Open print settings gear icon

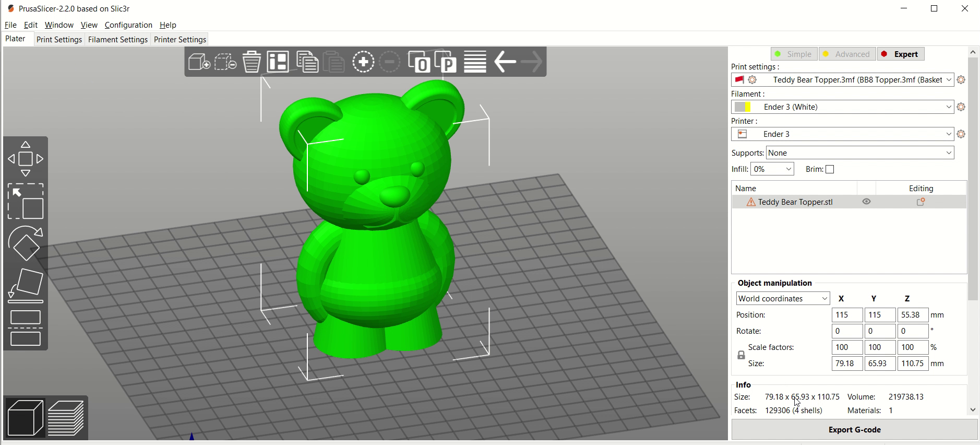click(x=961, y=80)
